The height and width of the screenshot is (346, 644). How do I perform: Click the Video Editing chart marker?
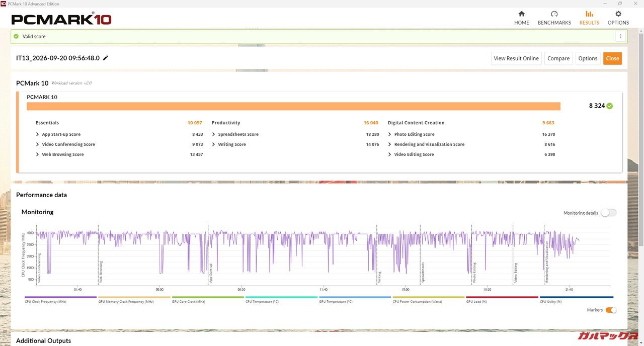[516, 273]
